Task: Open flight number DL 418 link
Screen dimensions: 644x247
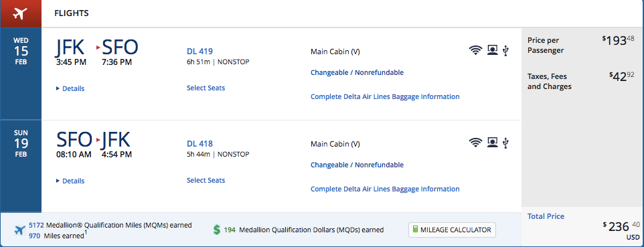Action: pos(199,144)
